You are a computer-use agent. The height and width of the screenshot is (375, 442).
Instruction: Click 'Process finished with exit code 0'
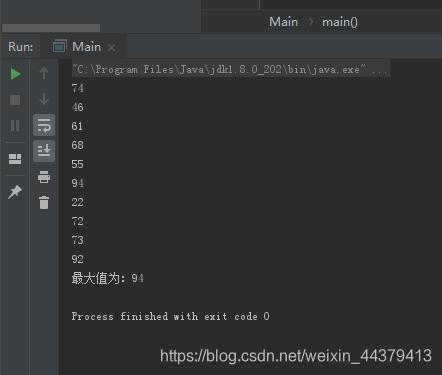pyautogui.click(x=170, y=316)
